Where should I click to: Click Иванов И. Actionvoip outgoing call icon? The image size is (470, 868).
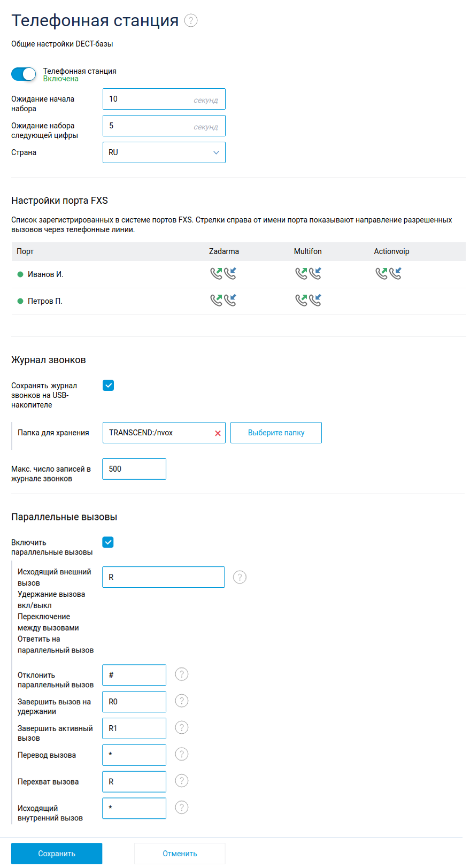pyautogui.click(x=381, y=273)
